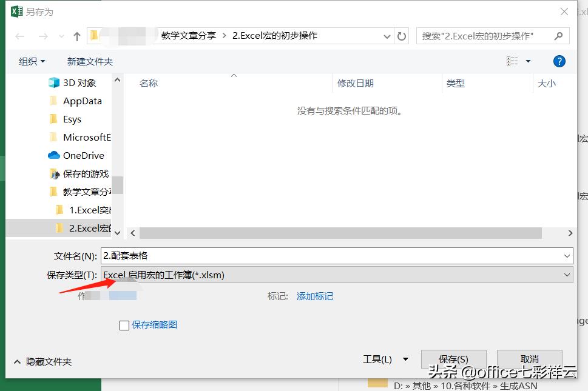The image size is (588, 391).
Task: Expand the 文件名 combo box dropdown
Action: tap(567, 255)
